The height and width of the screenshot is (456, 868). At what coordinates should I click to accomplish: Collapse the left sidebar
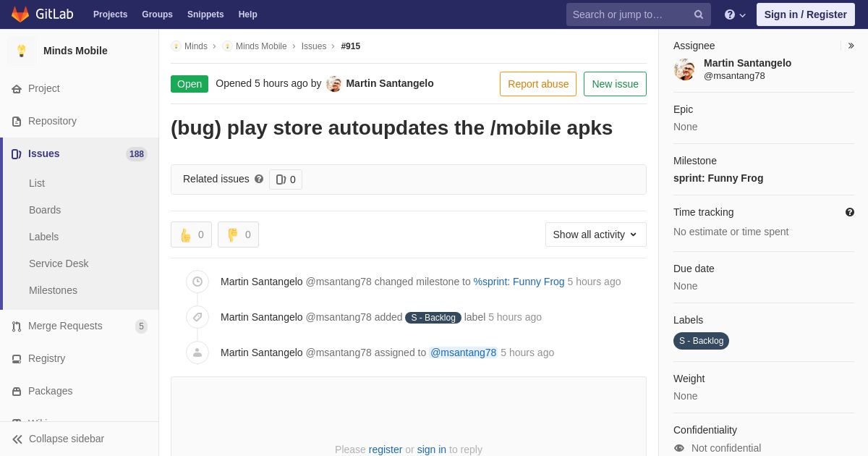(58, 439)
